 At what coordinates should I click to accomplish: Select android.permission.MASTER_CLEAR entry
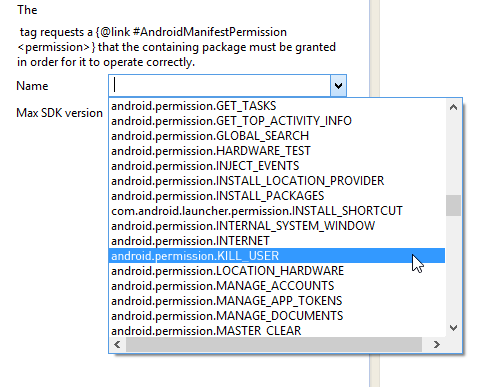click(x=277, y=330)
